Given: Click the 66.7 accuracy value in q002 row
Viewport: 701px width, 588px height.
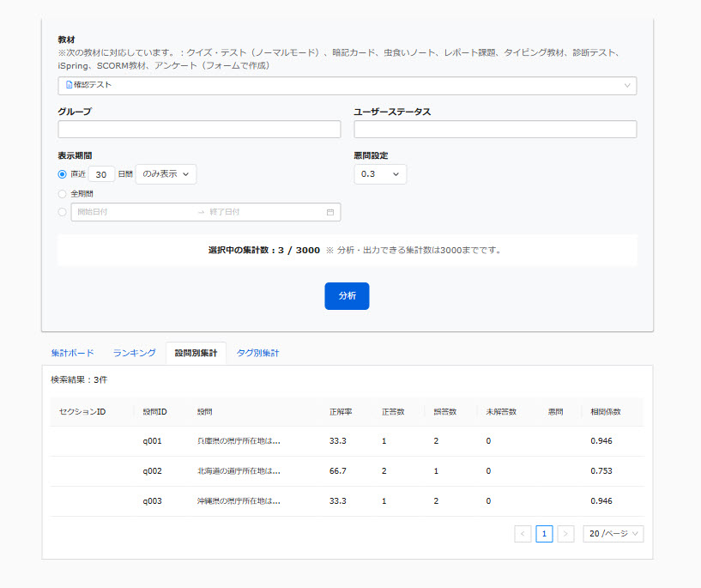Looking at the screenshot, I should coord(337,471).
